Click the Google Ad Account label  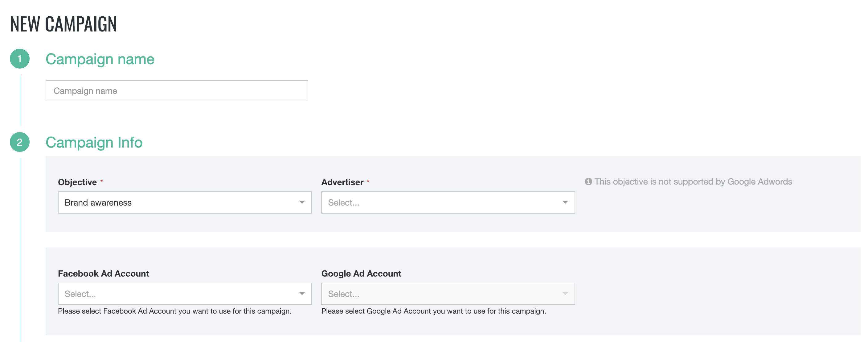coord(361,273)
